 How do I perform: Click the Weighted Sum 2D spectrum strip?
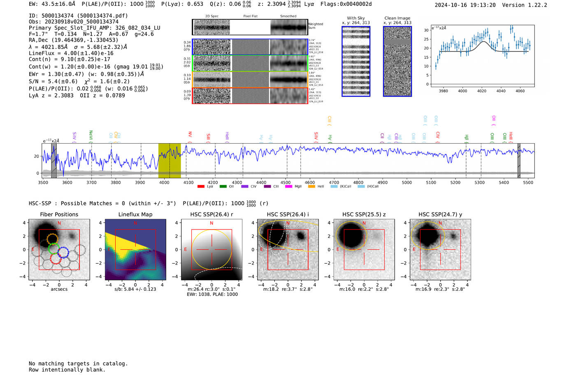tap(250, 27)
